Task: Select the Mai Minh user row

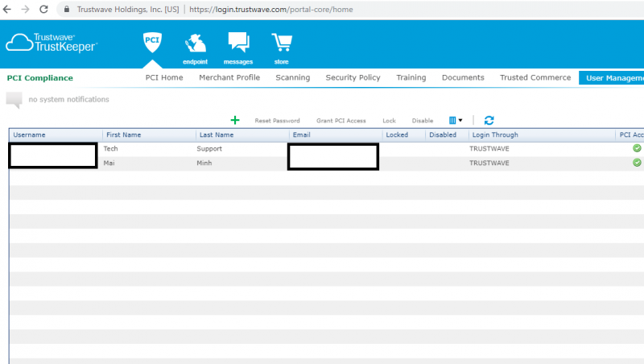Action: click(x=201, y=163)
